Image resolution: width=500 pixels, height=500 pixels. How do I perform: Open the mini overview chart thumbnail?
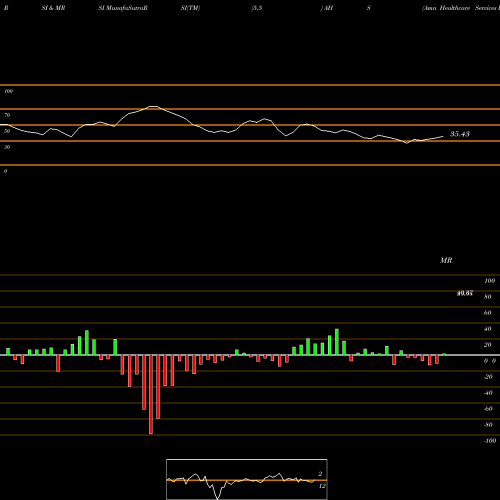pos(247,479)
